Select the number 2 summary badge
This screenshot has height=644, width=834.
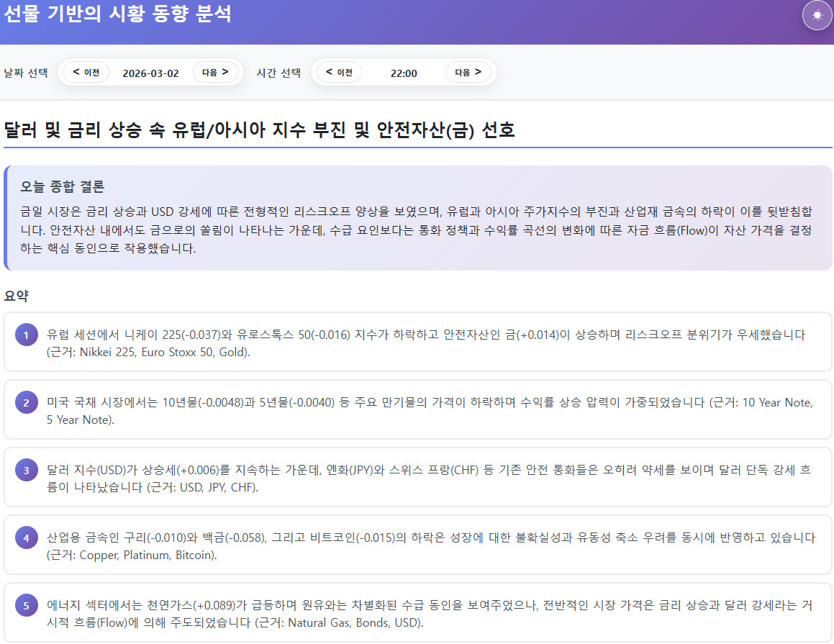tap(26, 403)
